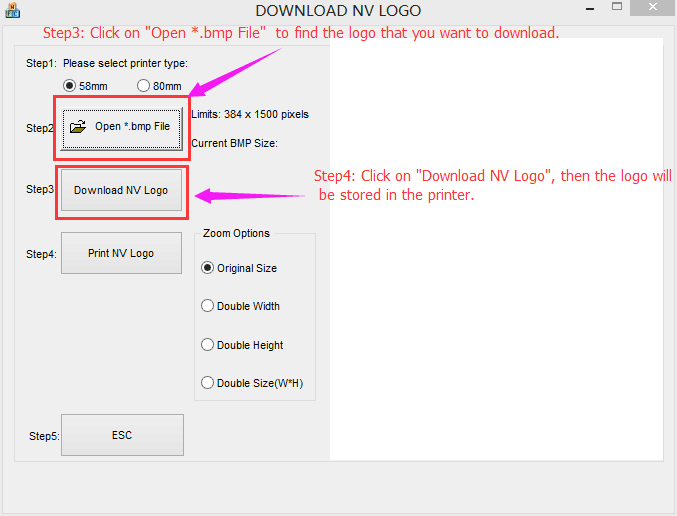The width and height of the screenshot is (677, 516).
Task: Click the 'Zoom Options' group label
Action: pyautogui.click(x=236, y=233)
